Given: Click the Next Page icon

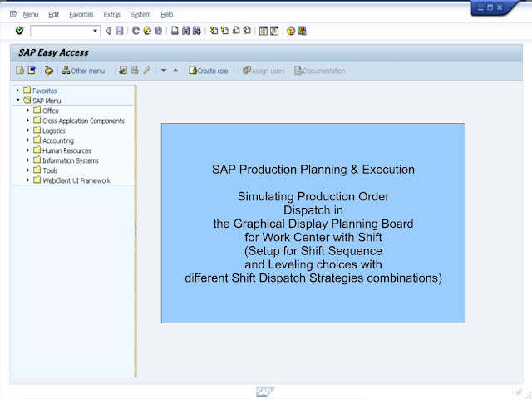Looking at the screenshot, I should pos(236,31).
